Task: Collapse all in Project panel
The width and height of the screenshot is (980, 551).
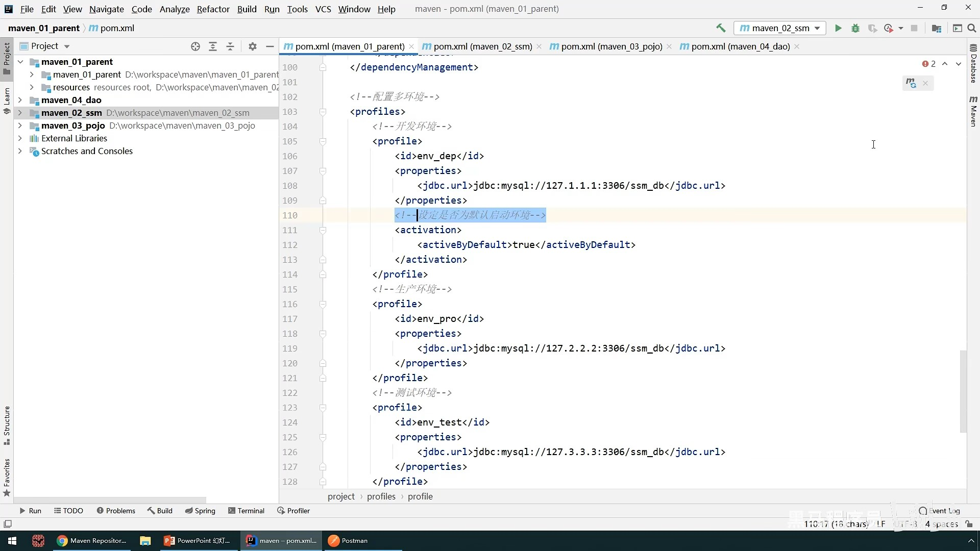Action: tap(230, 46)
